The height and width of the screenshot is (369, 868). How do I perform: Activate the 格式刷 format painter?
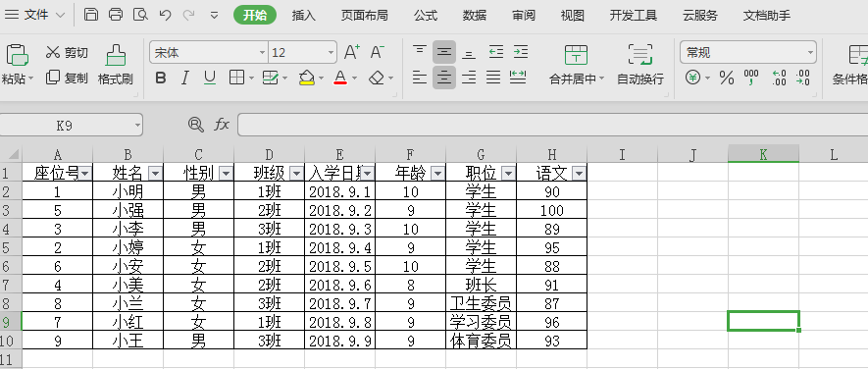tap(116, 65)
